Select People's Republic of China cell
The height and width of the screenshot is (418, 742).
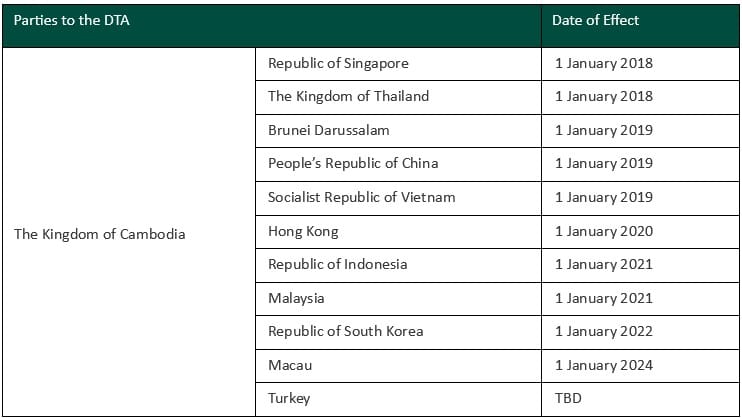point(353,163)
